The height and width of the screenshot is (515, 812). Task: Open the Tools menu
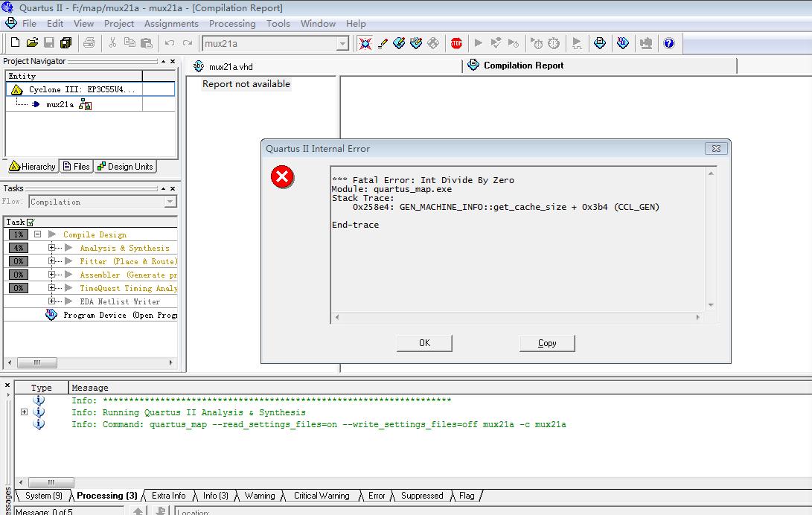(278, 24)
